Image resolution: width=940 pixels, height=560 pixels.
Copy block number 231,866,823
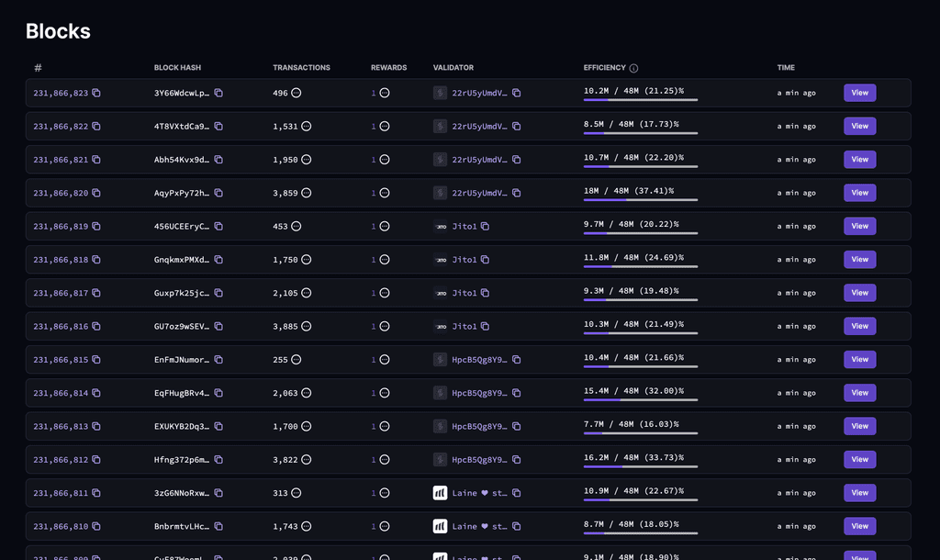tap(95, 93)
